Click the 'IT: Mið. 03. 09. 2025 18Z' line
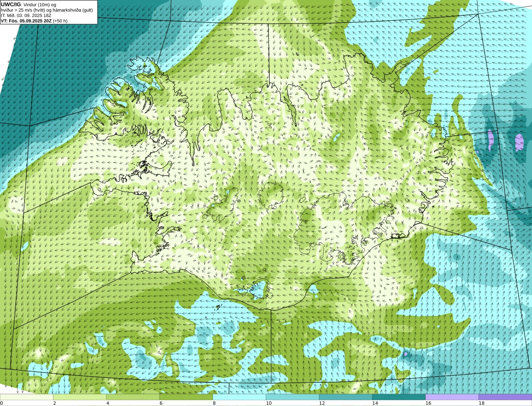This screenshot has width=532, height=406. point(26,15)
